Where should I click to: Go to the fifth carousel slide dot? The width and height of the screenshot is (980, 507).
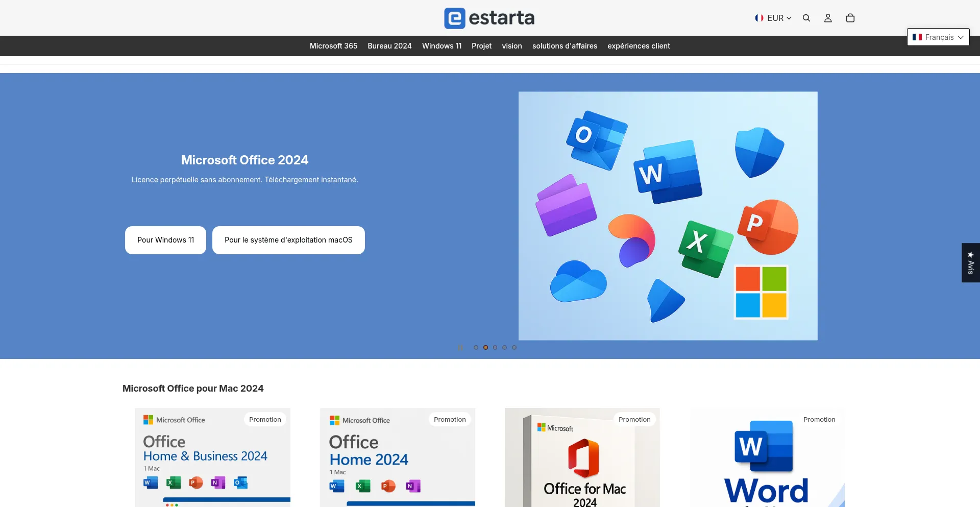tap(514, 347)
